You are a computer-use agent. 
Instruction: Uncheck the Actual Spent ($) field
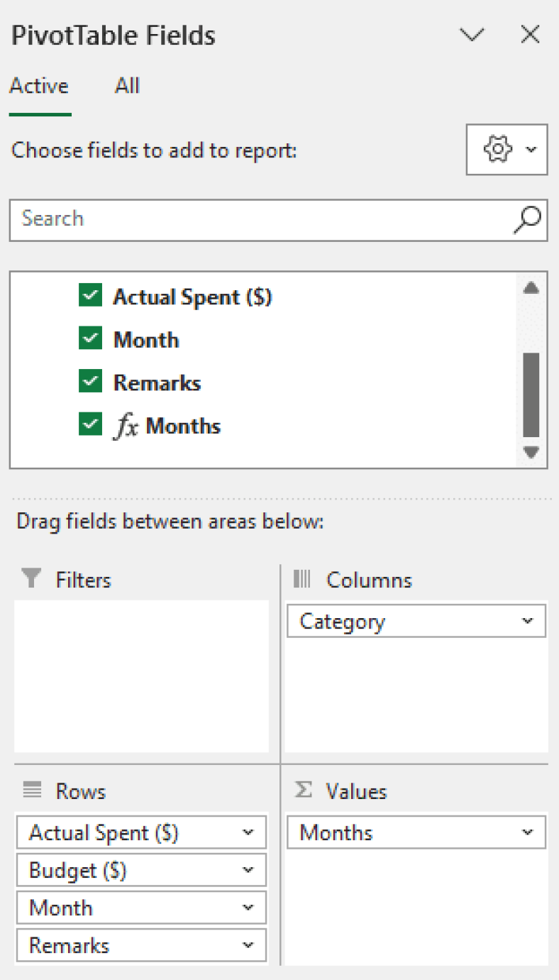(90, 295)
